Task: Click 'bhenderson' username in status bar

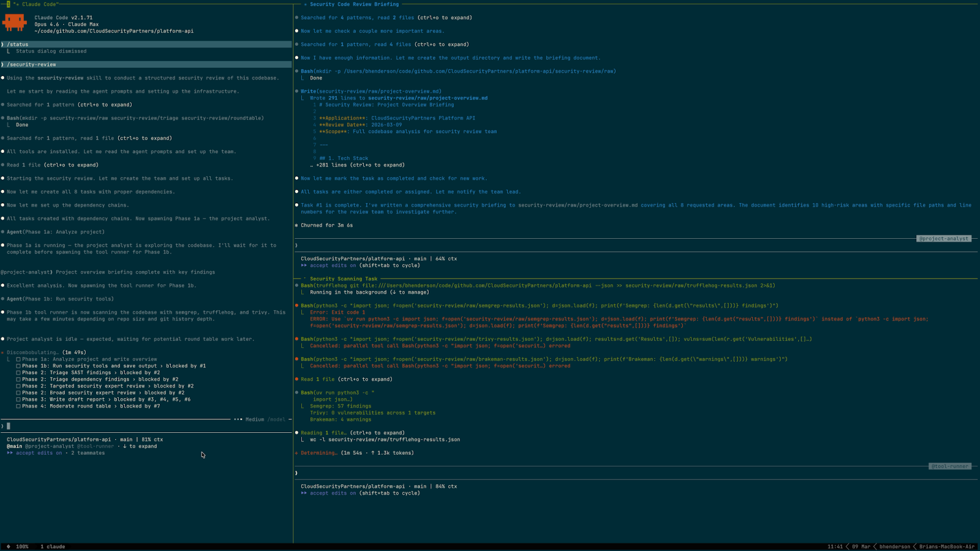Action: (895, 547)
